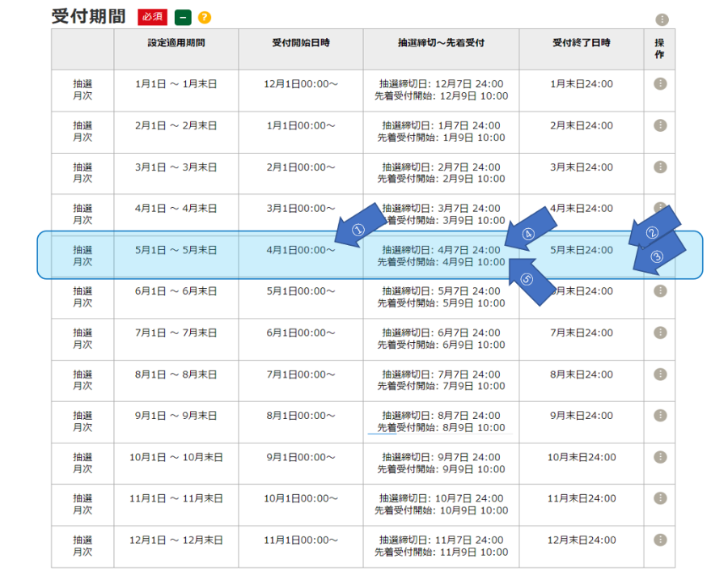Select the highlighted 5月1日 ~ 5月末日 period cell
The width and height of the screenshot is (728, 580).
(x=176, y=250)
